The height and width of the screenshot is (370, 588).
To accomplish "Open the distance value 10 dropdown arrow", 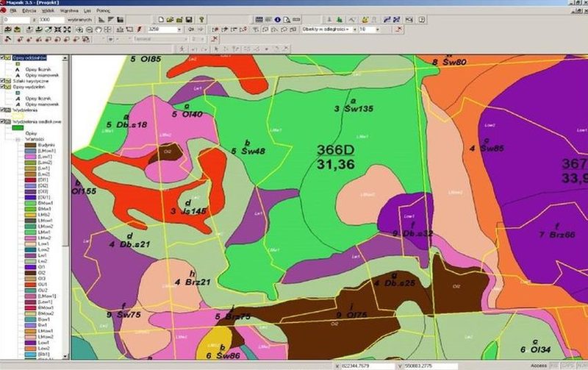I will pyautogui.click(x=377, y=29).
